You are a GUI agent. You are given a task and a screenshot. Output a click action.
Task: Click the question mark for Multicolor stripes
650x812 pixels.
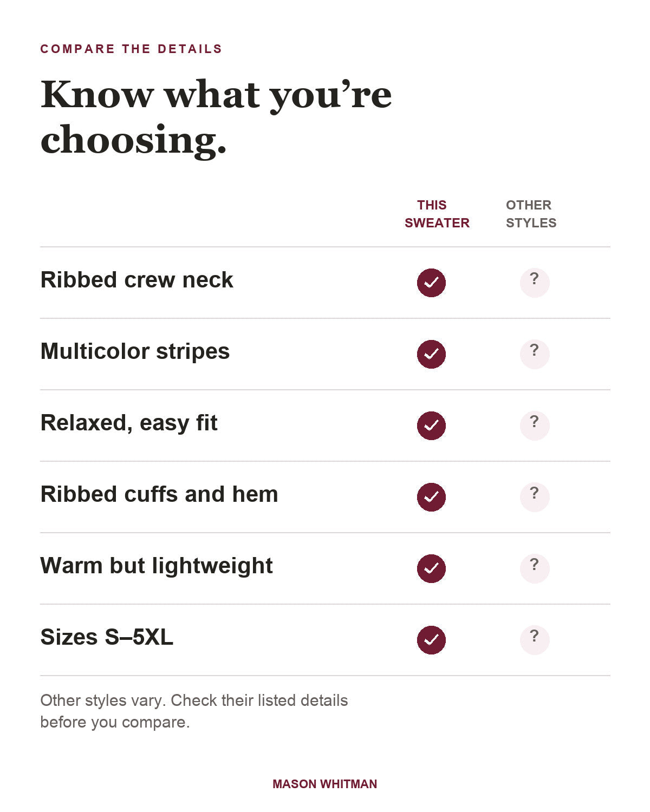click(535, 354)
